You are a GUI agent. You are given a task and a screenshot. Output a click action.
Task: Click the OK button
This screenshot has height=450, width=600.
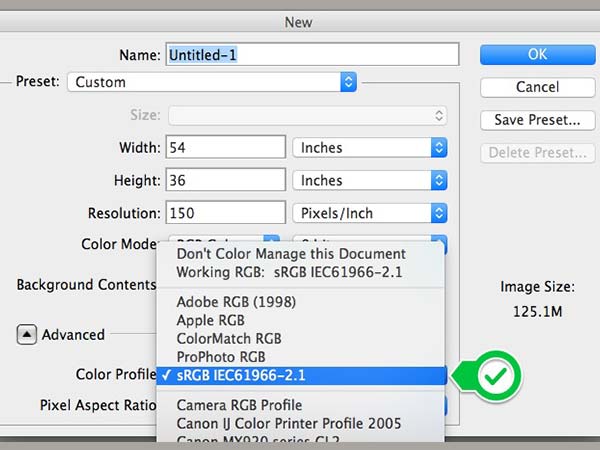pyautogui.click(x=537, y=54)
